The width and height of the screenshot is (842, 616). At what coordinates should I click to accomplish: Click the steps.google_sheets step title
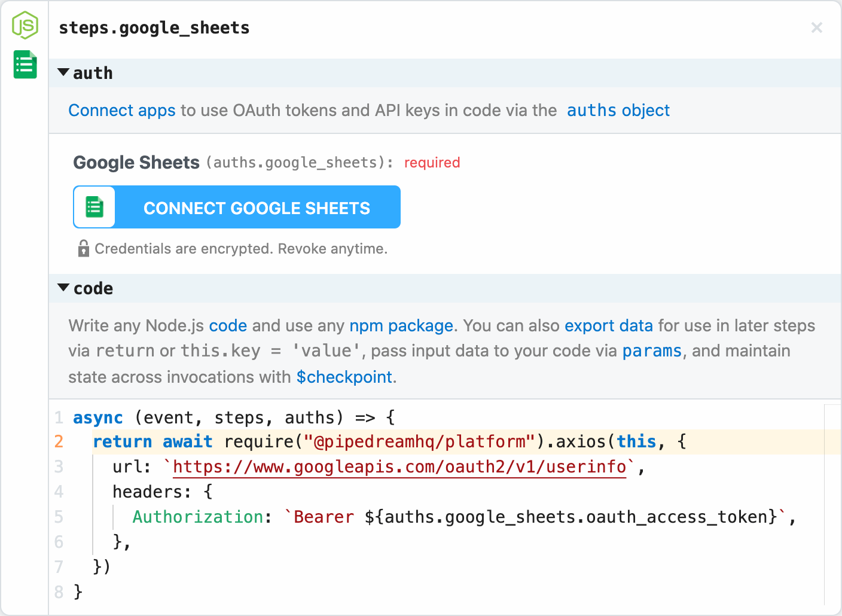(x=154, y=28)
